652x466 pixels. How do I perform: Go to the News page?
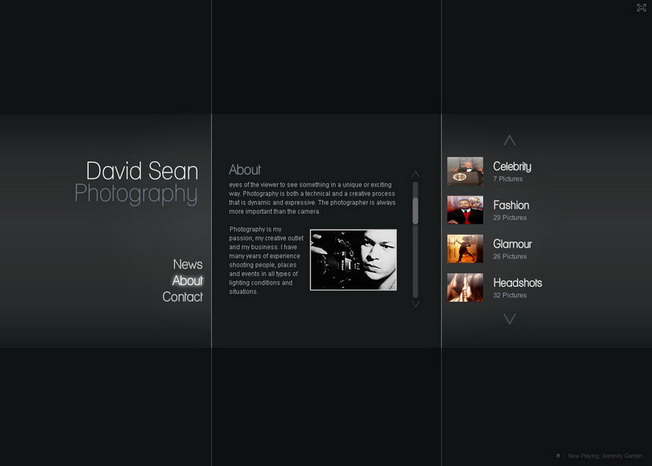pos(187,265)
